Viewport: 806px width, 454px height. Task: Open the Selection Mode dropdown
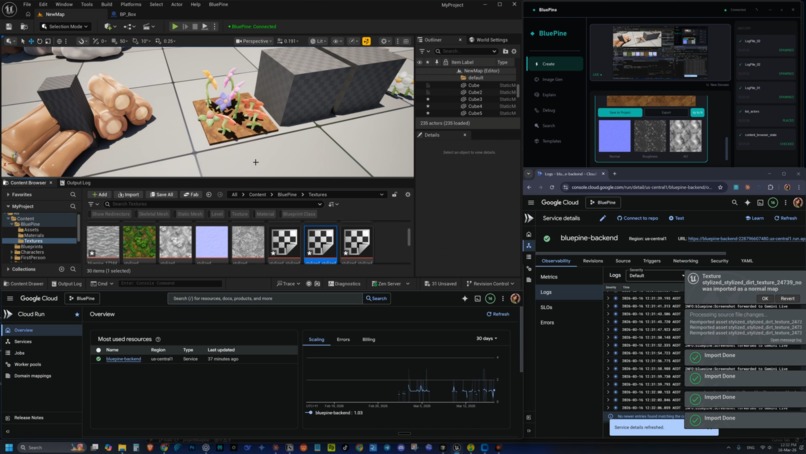(65, 26)
